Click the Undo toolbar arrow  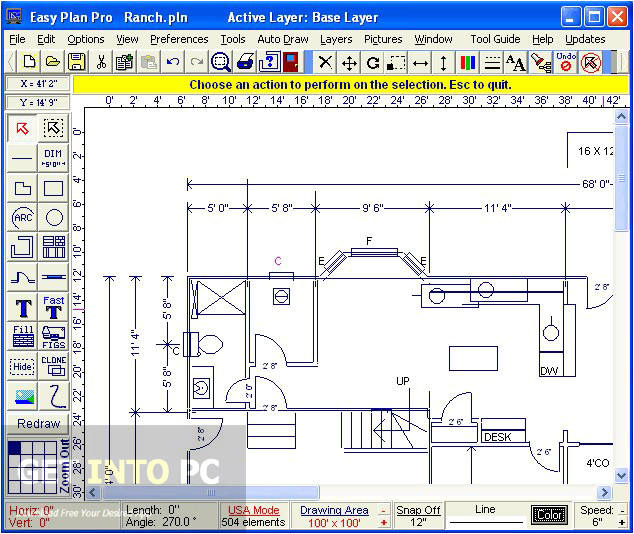pyautogui.click(x=174, y=62)
